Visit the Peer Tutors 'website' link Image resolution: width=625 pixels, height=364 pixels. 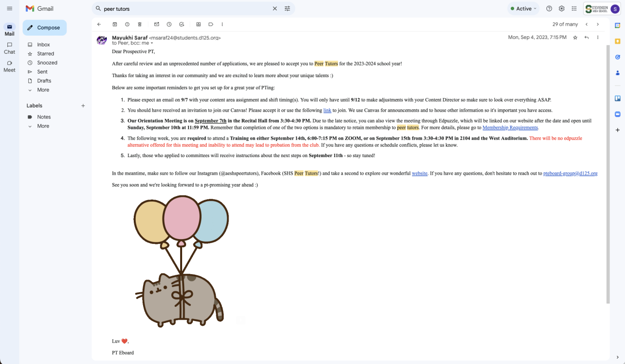coord(419,173)
